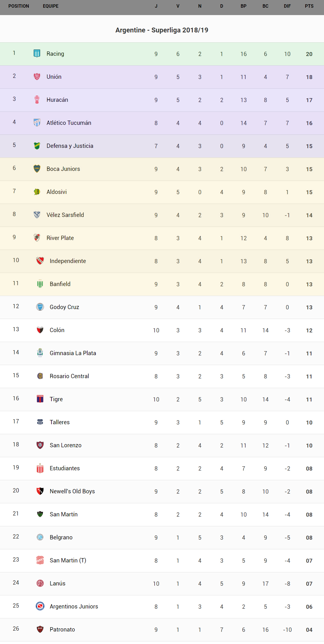Click the Boca Juniors crest icon
Viewport: 324px width, 644px height.
tap(37, 169)
